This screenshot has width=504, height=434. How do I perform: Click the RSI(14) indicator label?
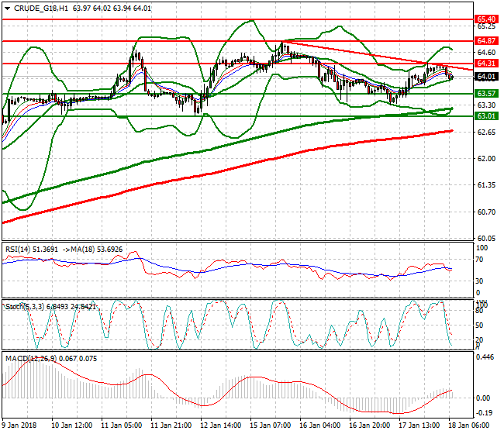pos(18,250)
